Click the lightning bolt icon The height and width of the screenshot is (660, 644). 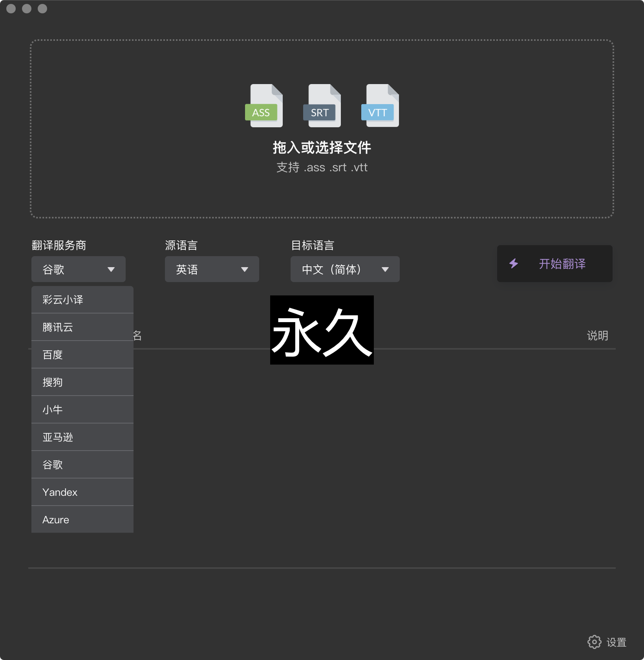click(514, 264)
